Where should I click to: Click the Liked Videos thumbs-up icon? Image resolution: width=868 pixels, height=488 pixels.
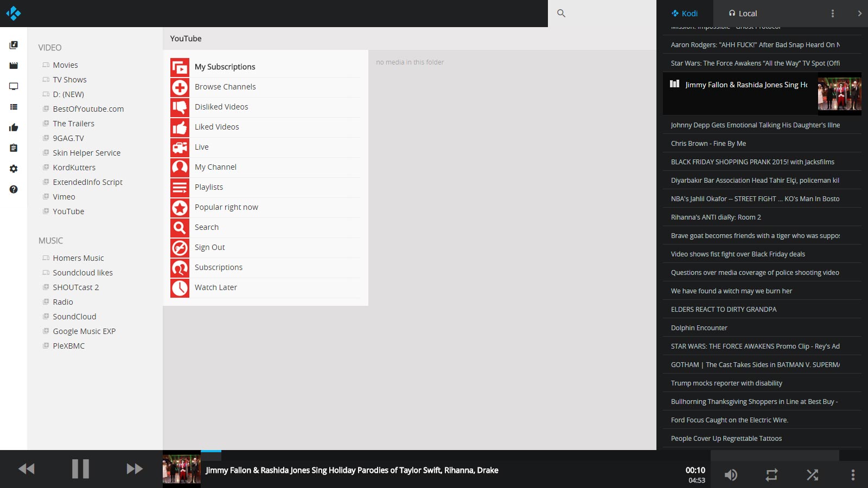pyautogui.click(x=180, y=127)
